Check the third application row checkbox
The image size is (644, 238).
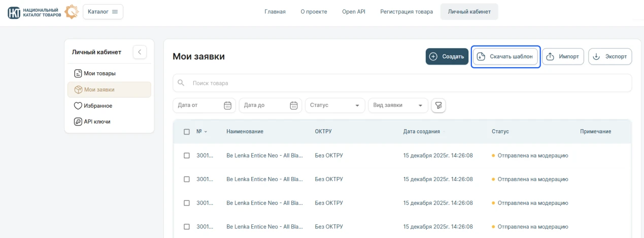(x=187, y=203)
